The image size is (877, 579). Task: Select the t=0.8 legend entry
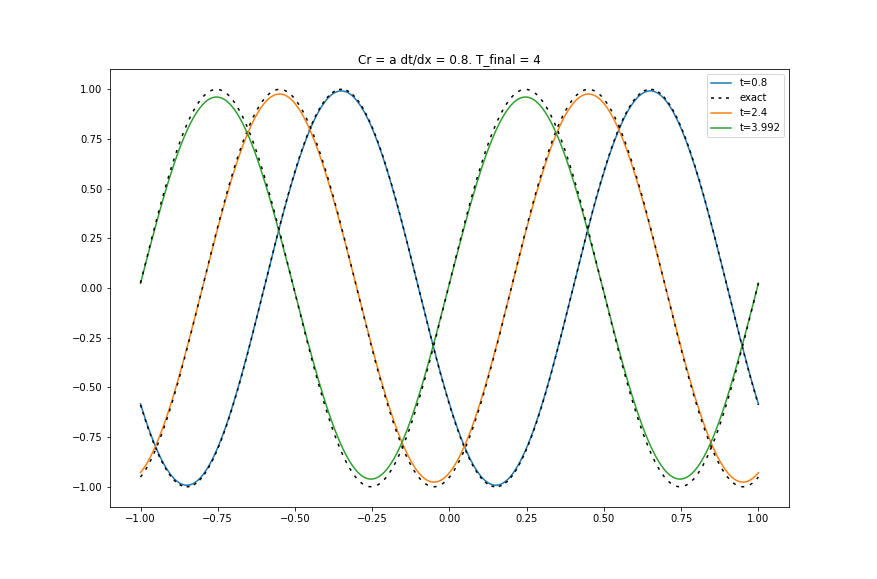752,83
